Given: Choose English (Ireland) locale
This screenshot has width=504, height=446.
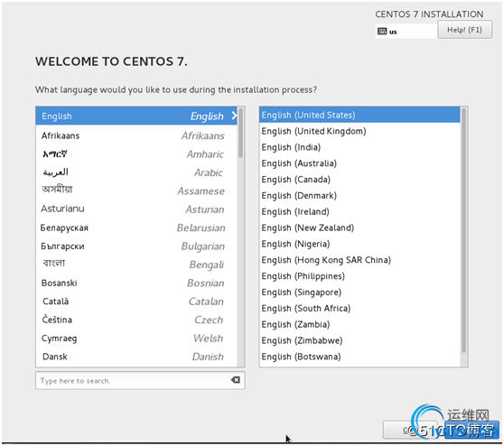Looking at the screenshot, I should click(x=359, y=211).
